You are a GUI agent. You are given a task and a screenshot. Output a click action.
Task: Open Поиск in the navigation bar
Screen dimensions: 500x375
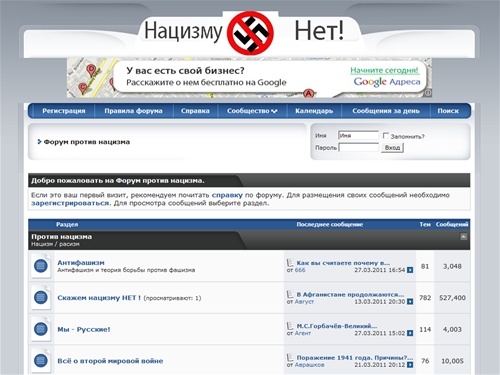(x=448, y=111)
